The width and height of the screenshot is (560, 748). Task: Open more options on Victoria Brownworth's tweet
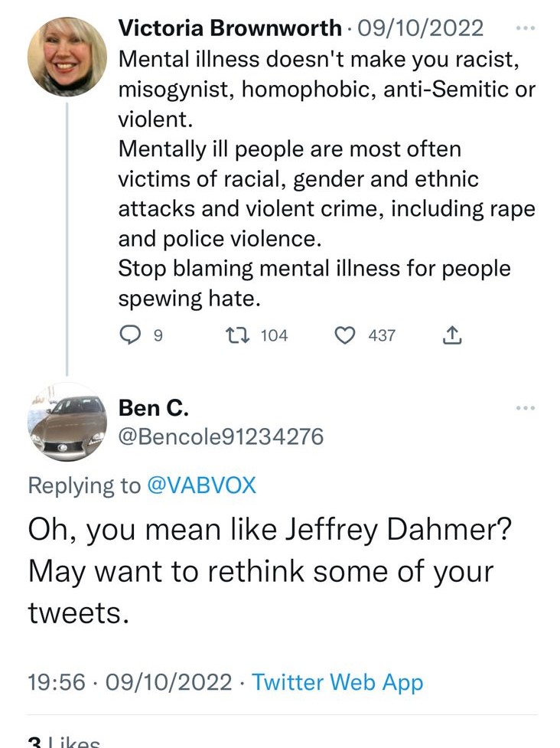coord(525,28)
